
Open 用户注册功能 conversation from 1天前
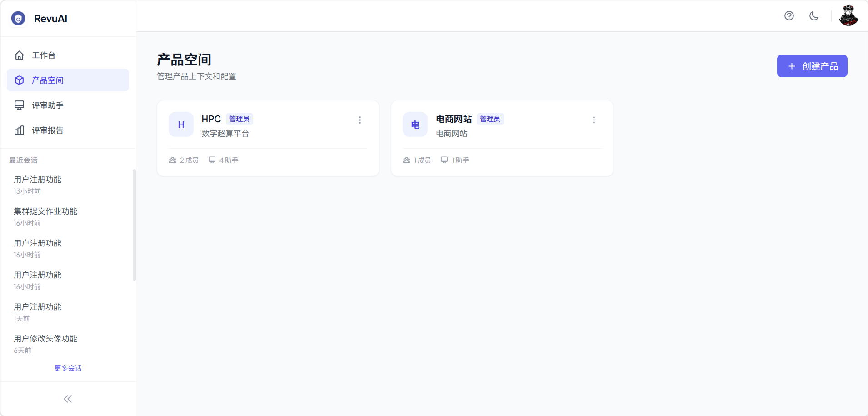coord(68,312)
